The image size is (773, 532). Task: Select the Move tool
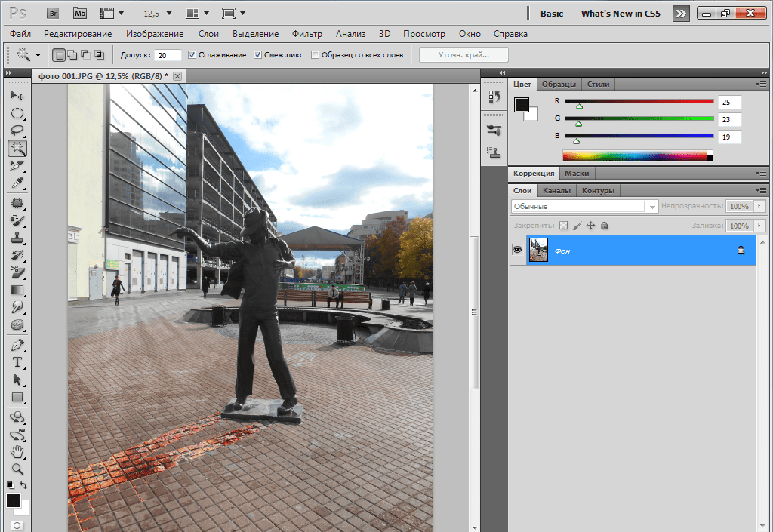click(x=17, y=96)
